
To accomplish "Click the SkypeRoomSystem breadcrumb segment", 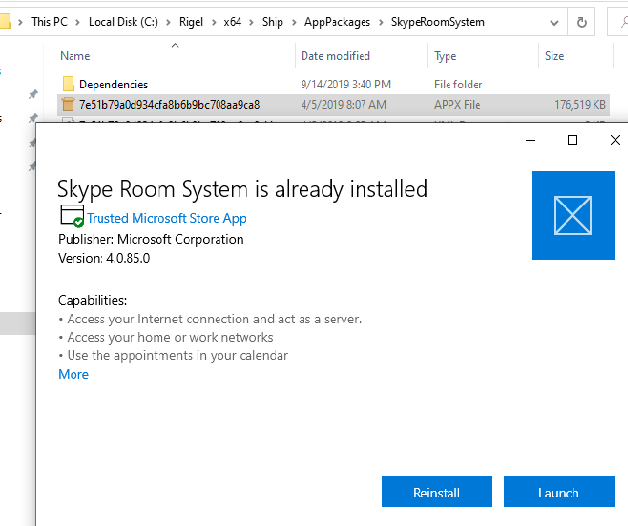I will pos(438,22).
